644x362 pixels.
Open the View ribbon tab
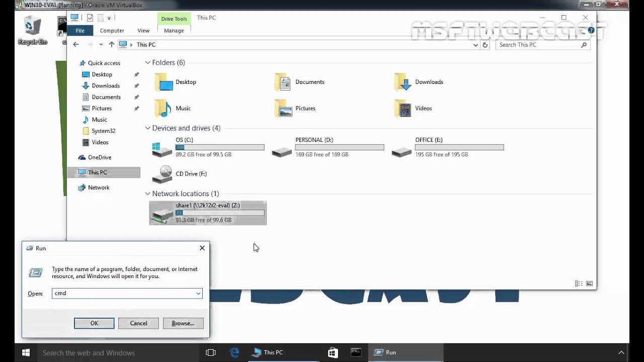tap(143, 31)
